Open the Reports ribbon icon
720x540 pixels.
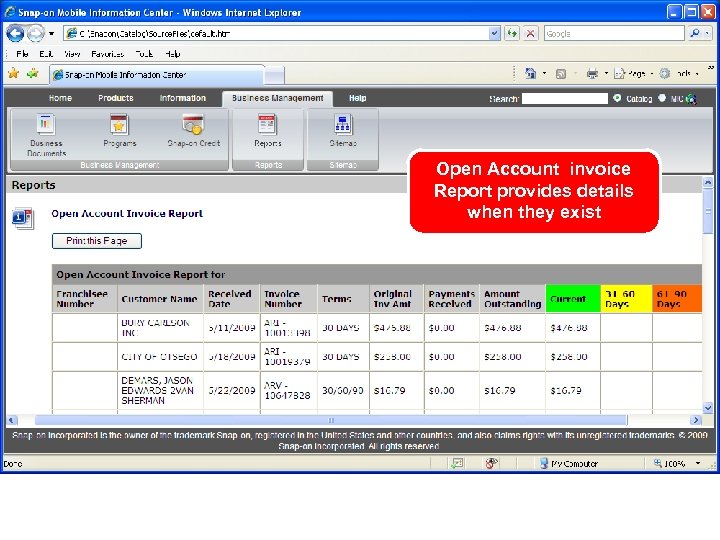pos(267,124)
